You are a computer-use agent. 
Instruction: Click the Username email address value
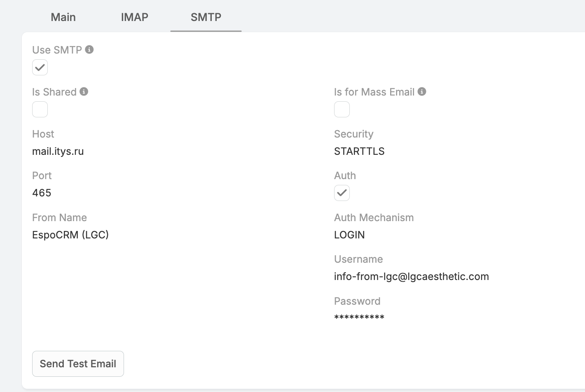point(411,277)
